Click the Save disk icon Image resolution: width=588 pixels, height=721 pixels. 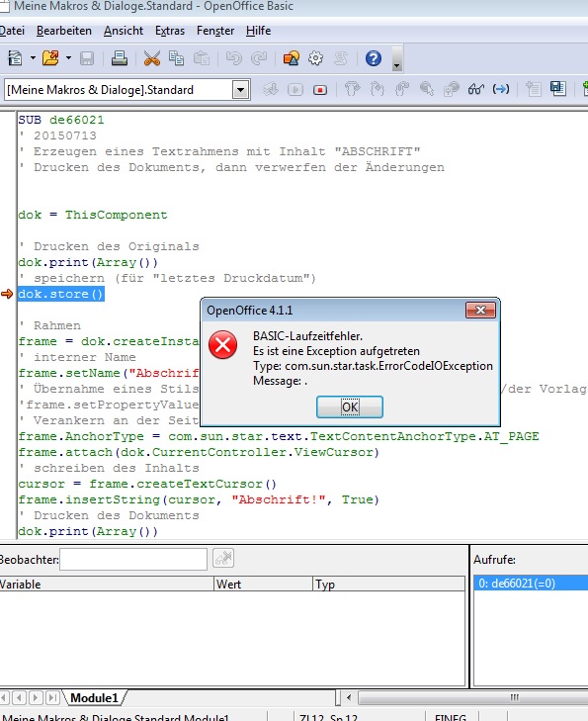pyautogui.click(x=87, y=58)
